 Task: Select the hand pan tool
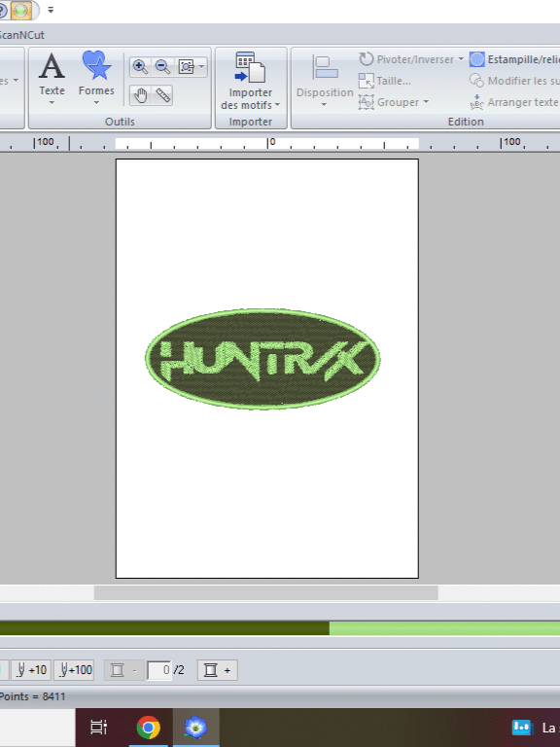click(x=140, y=95)
